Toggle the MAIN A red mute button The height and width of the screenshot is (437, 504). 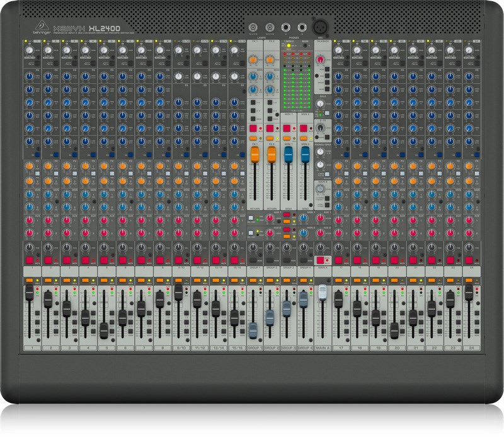(x=321, y=260)
